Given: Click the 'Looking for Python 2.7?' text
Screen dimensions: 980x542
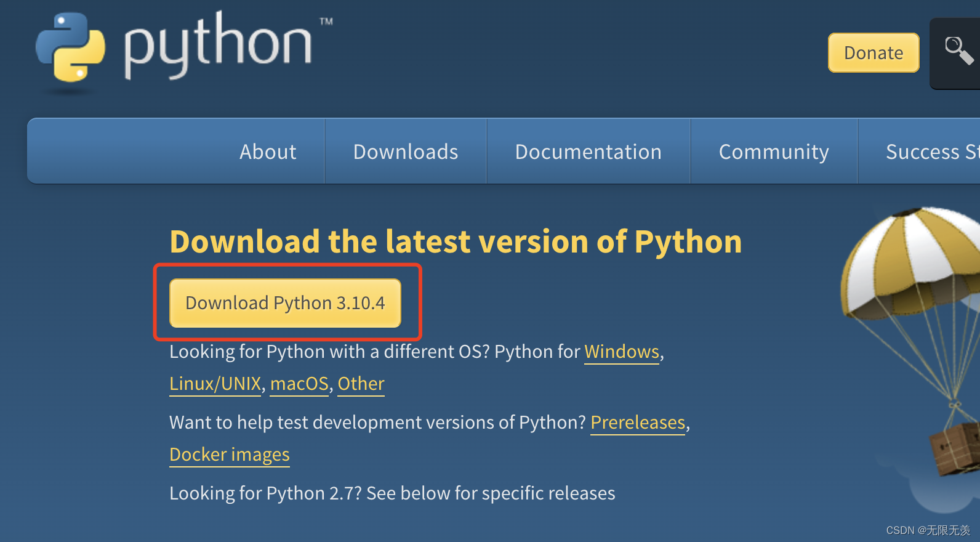Looking at the screenshot, I should 265,493.
